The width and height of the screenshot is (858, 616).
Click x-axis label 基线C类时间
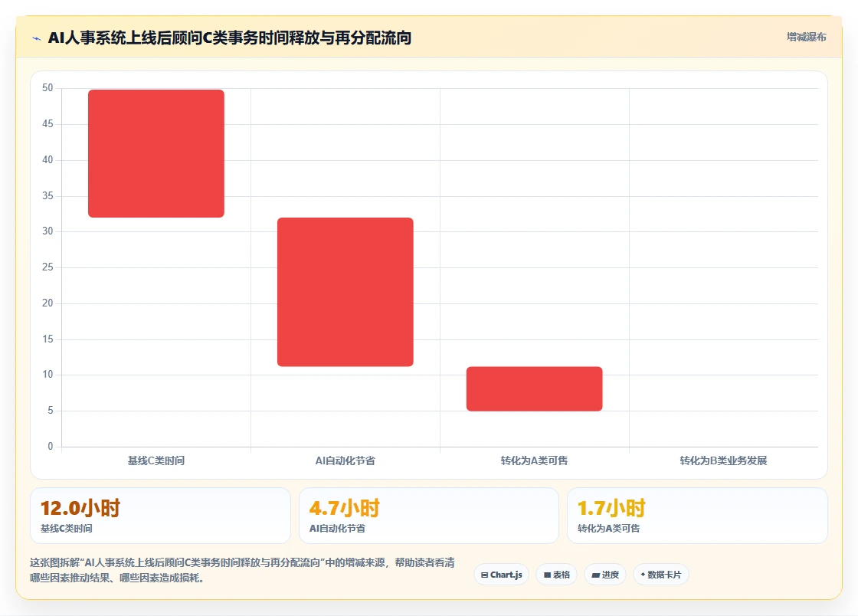click(156, 460)
